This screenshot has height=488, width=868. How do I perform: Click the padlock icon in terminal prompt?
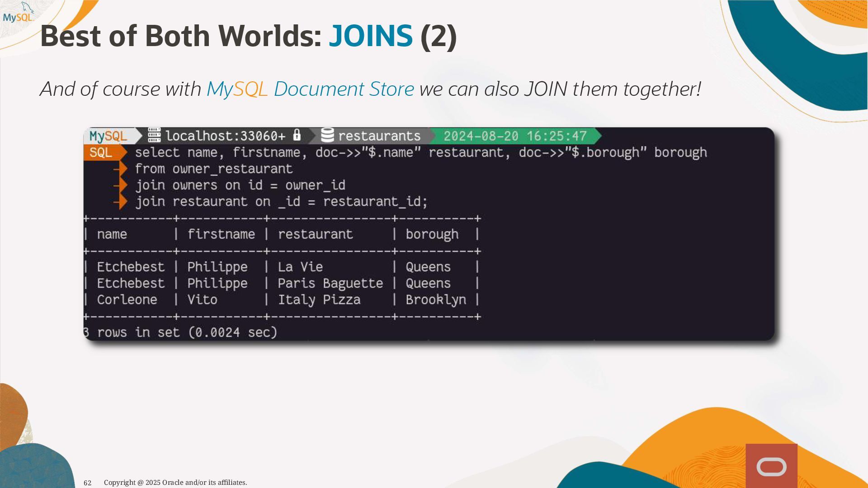297,135
